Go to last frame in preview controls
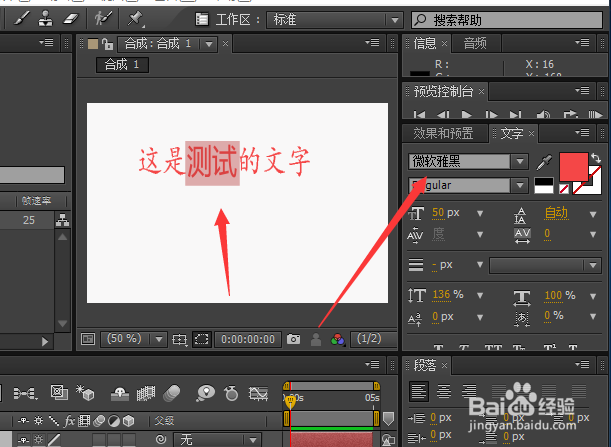 coord(516,115)
